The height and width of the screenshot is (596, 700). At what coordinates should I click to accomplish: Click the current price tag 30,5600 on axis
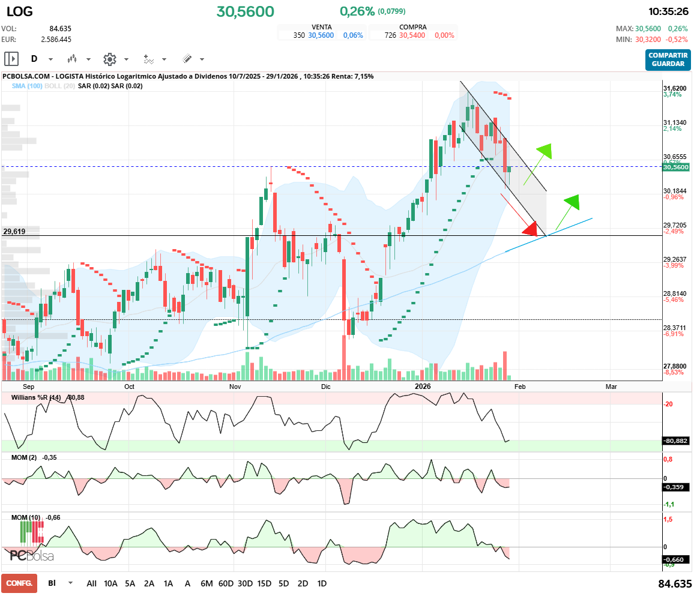pos(675,167)
